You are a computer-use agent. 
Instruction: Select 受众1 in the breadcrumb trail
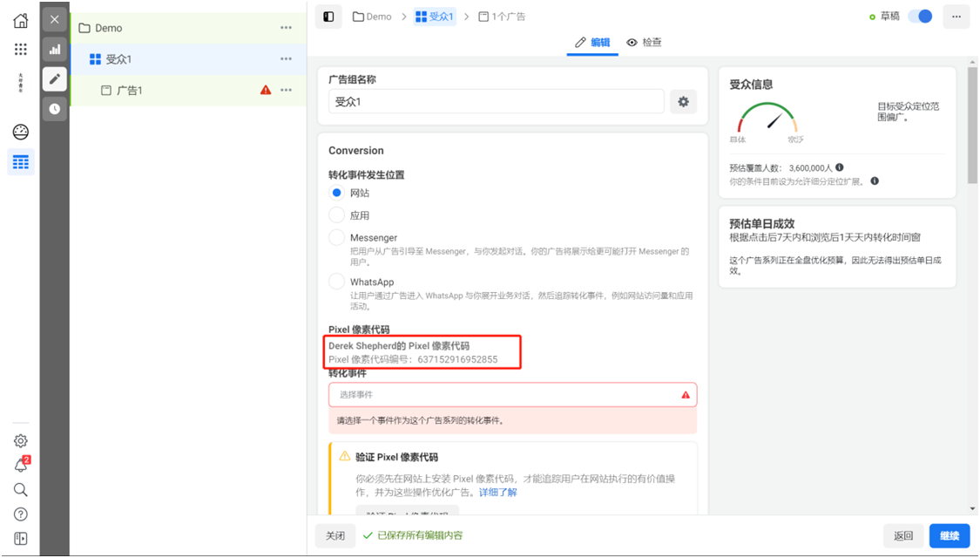(435, 16)
